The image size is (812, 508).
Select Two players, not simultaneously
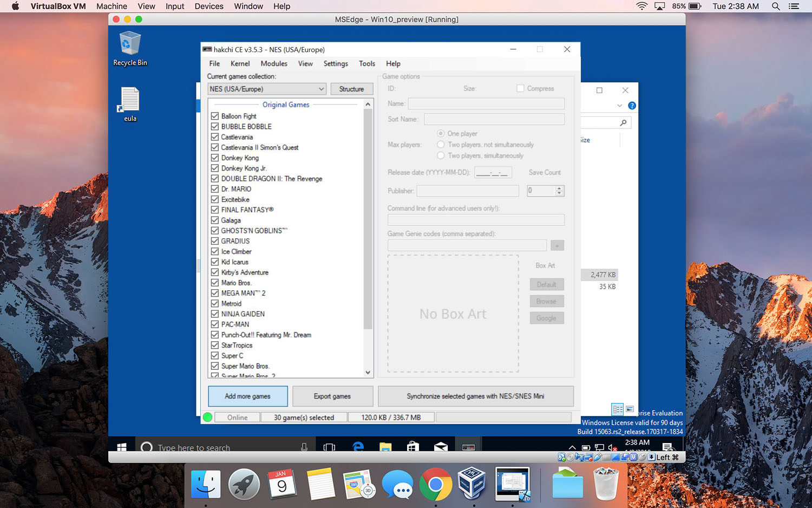[x=441, y=145]
